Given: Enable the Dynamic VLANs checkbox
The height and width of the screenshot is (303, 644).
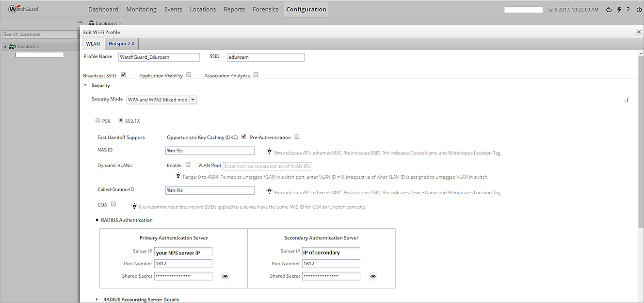Looking at the screenshot, I should click(x=188, y=165).
